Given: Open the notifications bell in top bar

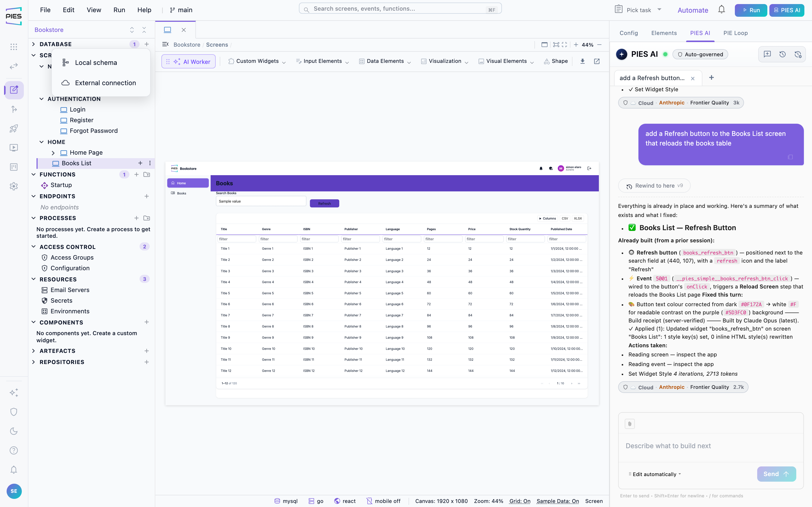Looking at the screenshot, I should tap(721, 10).
